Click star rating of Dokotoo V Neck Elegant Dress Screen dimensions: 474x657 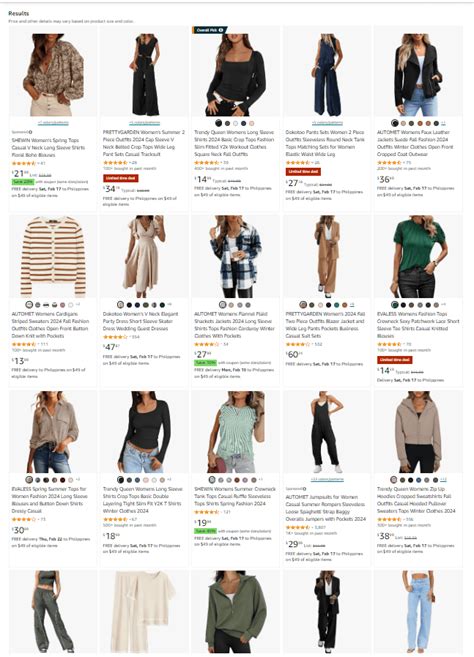pyautogui.click(x=115, y=337)
